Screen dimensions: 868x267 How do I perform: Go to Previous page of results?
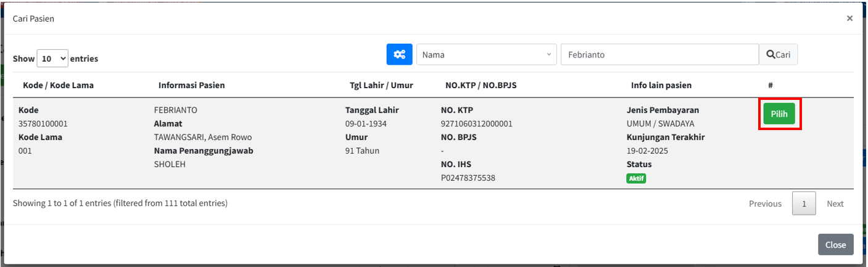(x=765, y=203)
